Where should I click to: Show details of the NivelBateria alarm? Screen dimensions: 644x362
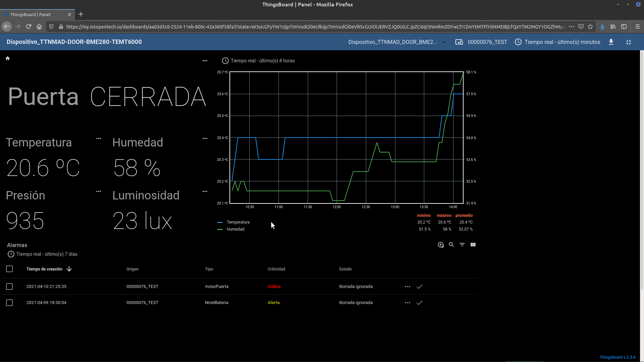[408, 303]
